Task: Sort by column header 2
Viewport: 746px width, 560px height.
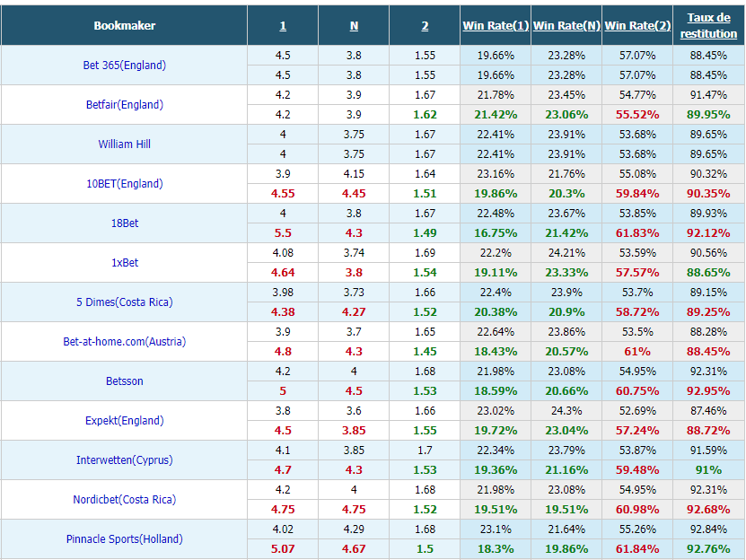Action: pyautogui.click(x=425, y=26)
